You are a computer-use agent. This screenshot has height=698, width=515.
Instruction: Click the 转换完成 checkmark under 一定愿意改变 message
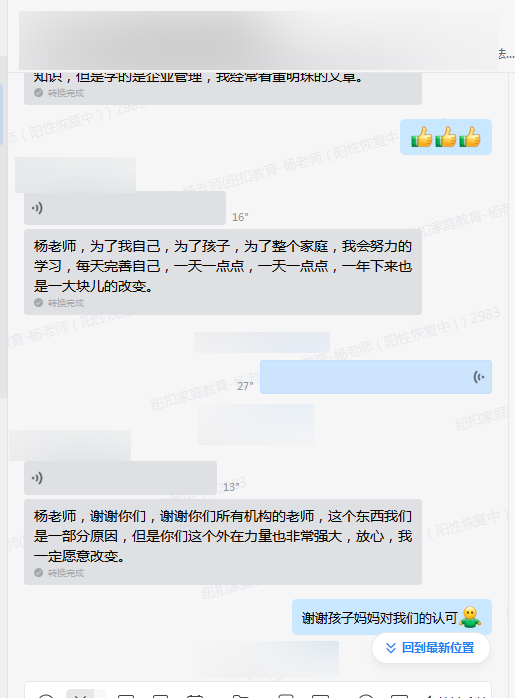(38, 572)
